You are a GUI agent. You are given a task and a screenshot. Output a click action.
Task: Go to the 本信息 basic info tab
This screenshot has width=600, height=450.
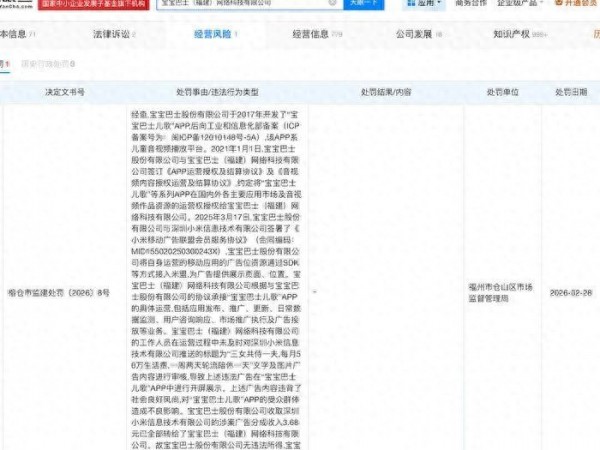coord(18,34)
